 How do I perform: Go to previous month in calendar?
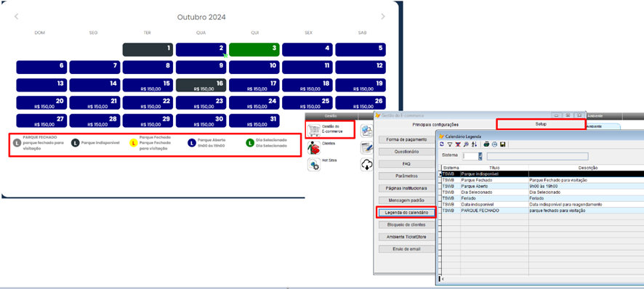coord(17,17)
